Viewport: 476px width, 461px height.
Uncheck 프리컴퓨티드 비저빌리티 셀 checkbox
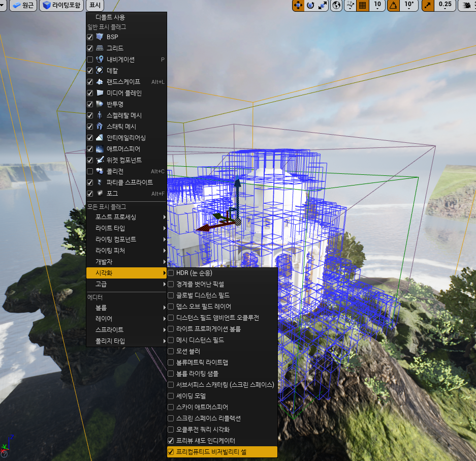(171, 452)
